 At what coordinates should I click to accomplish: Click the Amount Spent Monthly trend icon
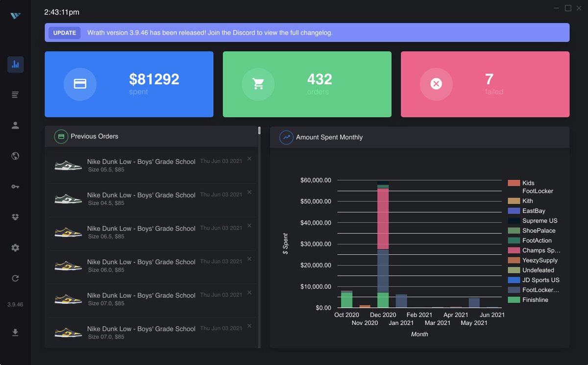tap(286, 137)
